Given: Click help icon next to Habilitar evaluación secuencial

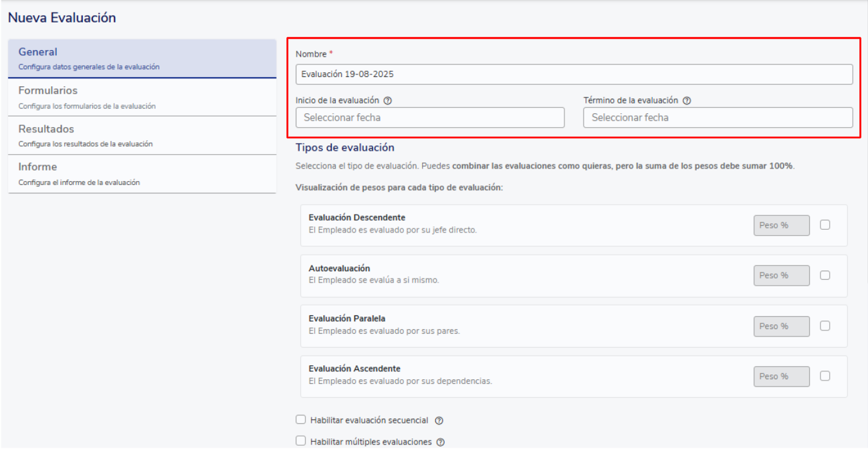Looking at the screenshot, I should pos(439,420).
